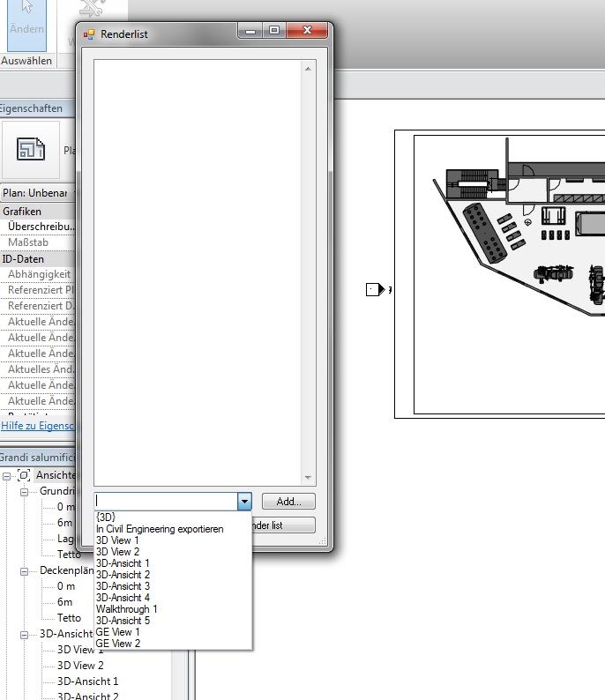Open the Auswählen panel dropdown
The height and width of the screenshot is (700, 605).
click(26, 61)
